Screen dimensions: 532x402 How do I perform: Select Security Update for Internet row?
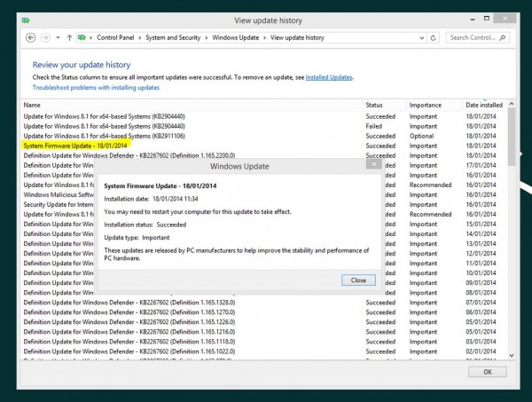(x=59, y=205)
